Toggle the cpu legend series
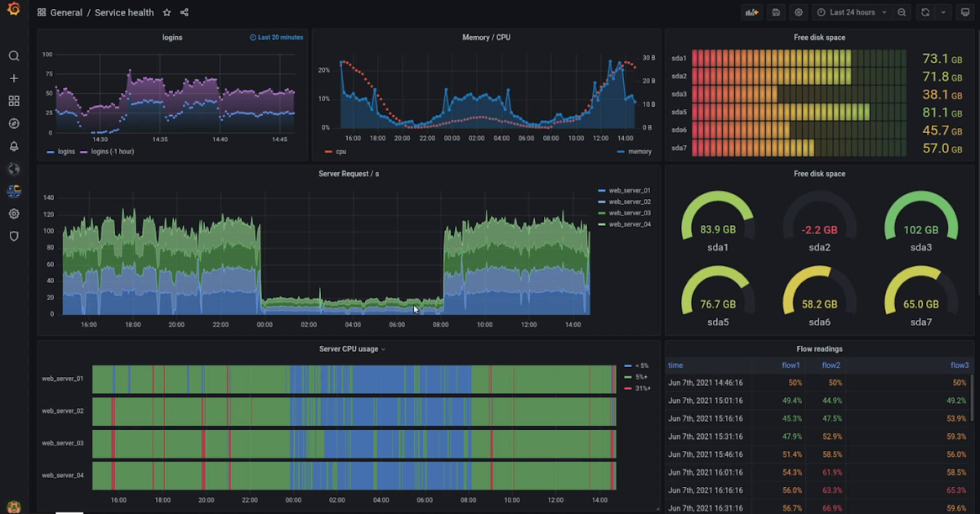 (x=336, y=152)
